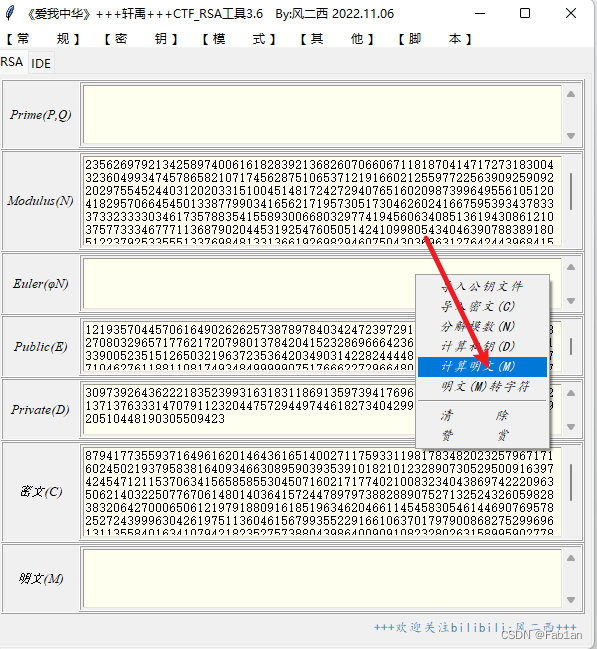
Task: Click 明文(M) scrollbar up arrow
Action: click(x=571, y=558)
